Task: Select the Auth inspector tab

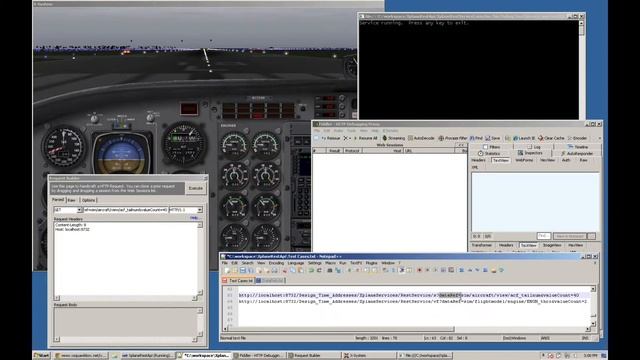Action: pos(566,160)
